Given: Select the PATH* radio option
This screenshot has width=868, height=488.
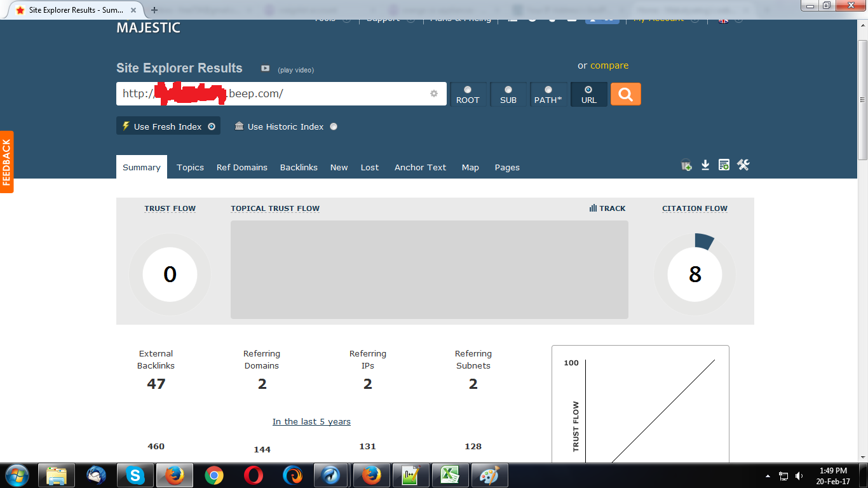Looking at the screenshot, I should [548, 90].
